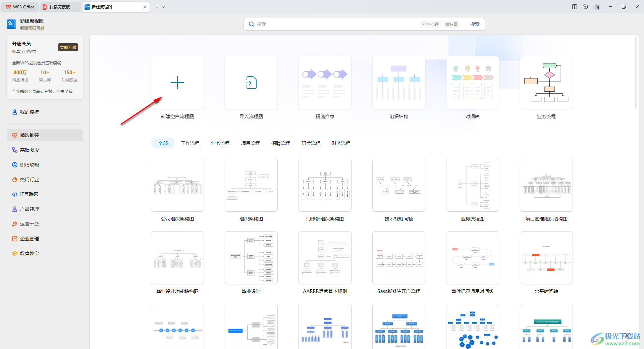Expand the new tab dropdown arrow
The image size is (644, 349).
[164, 7]
